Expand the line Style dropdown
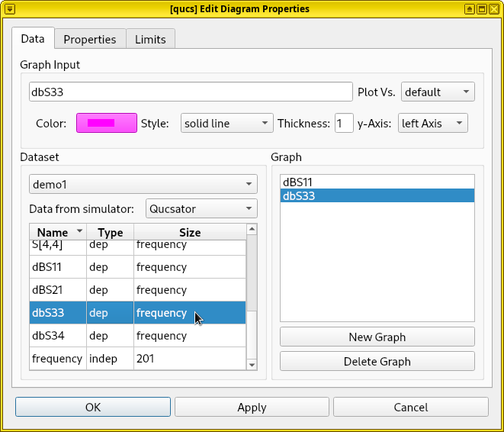The image size is (504, 432). tap(226, 123)
